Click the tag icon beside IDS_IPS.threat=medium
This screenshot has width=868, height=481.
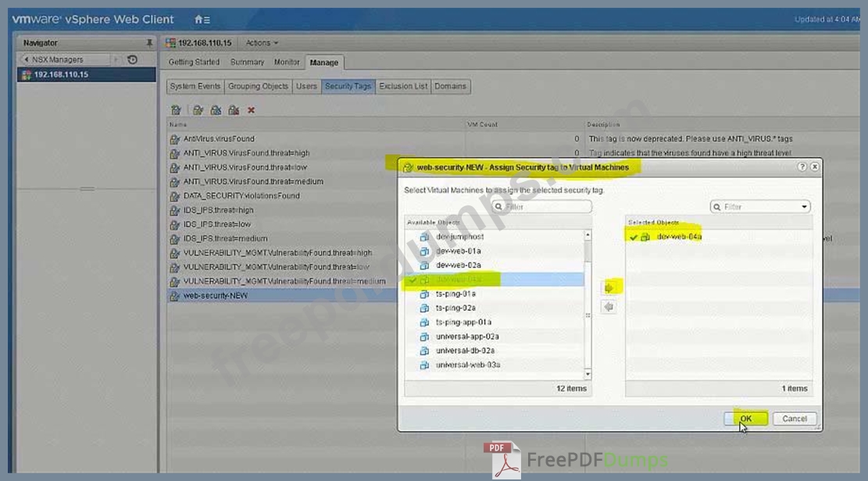[x=175, y=239]
